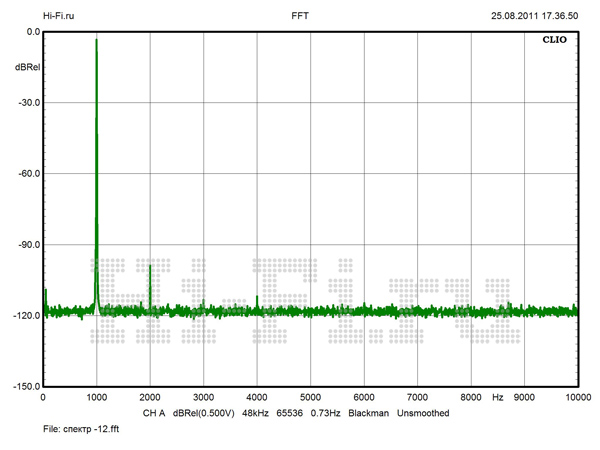Click the dBRel(0.500V) reference text
Image resolution: width=600 pixels, height=450 pixels.
click(205, 413)
